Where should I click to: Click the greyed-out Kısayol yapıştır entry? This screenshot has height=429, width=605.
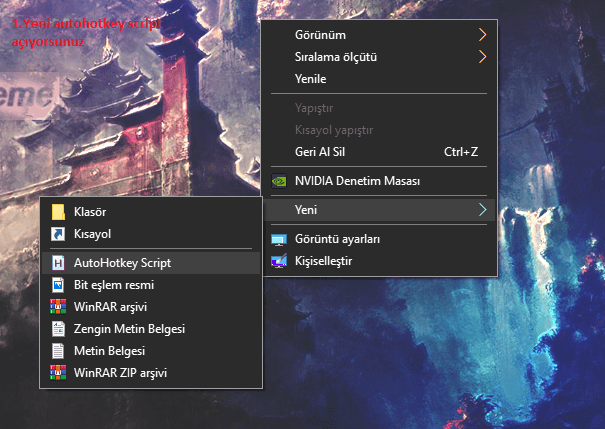[379, 130]
